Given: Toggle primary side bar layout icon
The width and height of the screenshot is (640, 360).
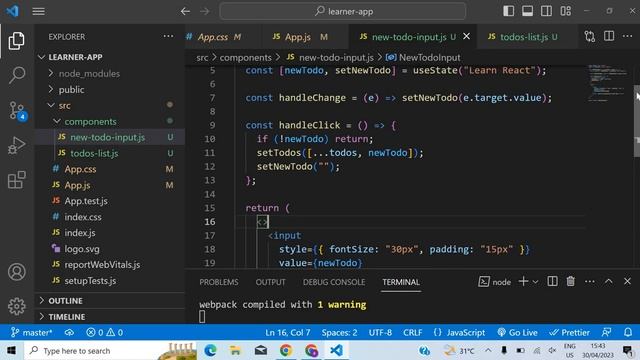Looking at the screenshot, I should tap(508, 11).
